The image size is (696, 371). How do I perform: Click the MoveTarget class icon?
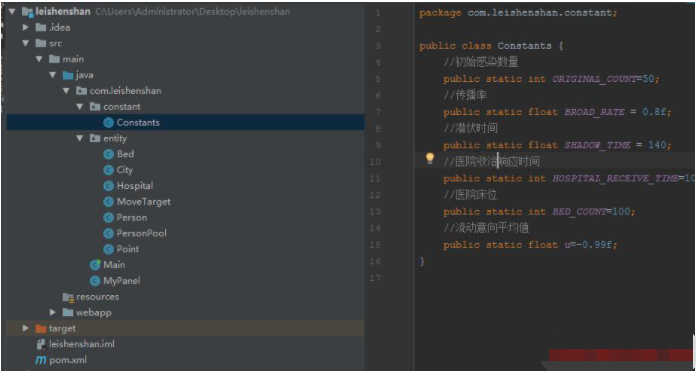point(108,202)
